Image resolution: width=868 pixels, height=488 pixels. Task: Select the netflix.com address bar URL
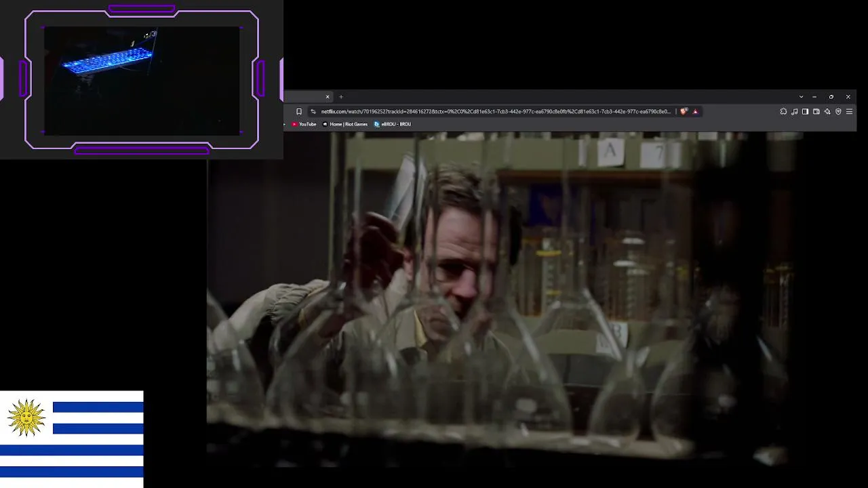pos(496,112)
